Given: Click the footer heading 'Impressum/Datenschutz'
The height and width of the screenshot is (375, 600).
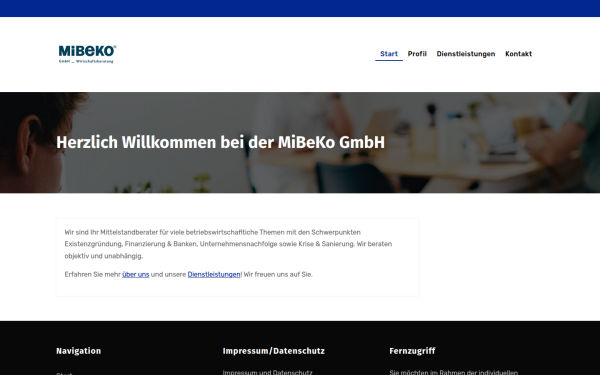Looking at the screenshot, I should [x=274, y=351].
